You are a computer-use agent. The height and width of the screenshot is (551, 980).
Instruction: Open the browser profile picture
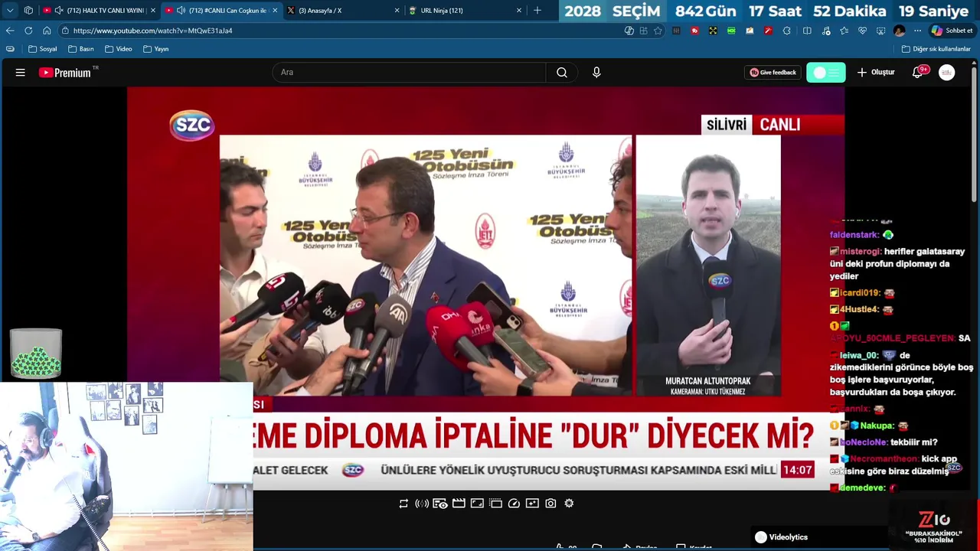coord(899,31)
